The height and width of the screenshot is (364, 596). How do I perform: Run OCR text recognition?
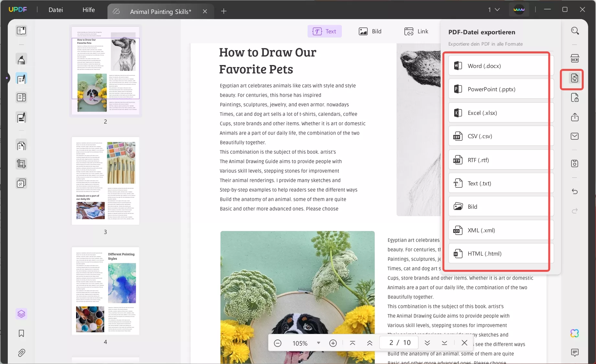[x=575, y=59]
